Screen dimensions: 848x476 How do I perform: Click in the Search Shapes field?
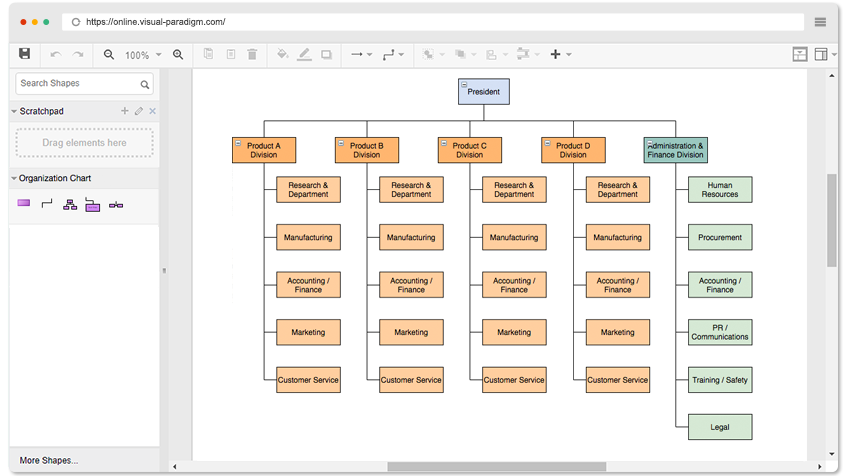click(75, 84)
